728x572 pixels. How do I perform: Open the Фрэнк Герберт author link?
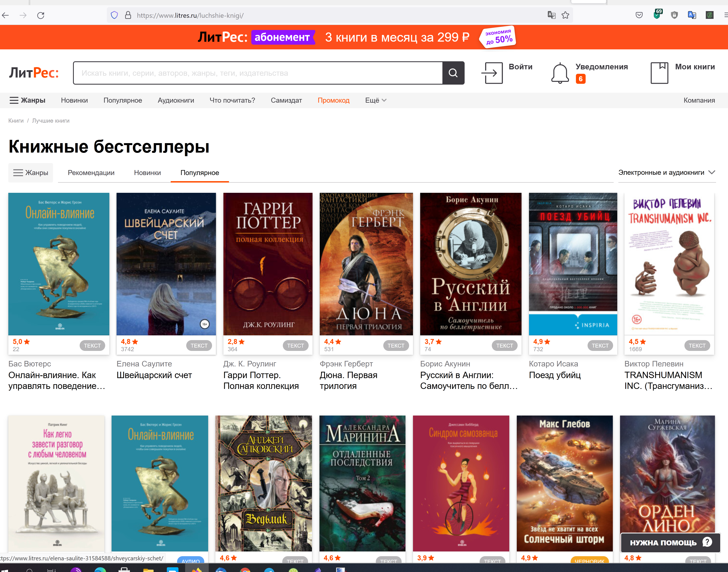[346, 364]
